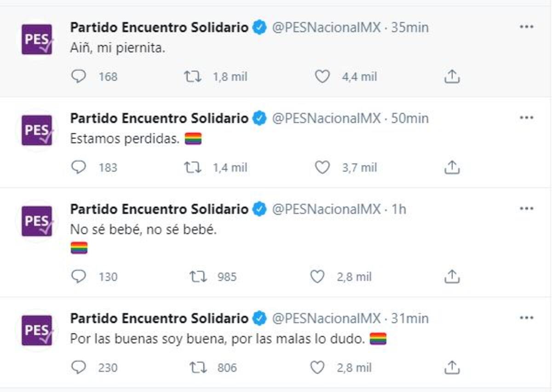Like the 'No sé bebé' tweet

317,276
